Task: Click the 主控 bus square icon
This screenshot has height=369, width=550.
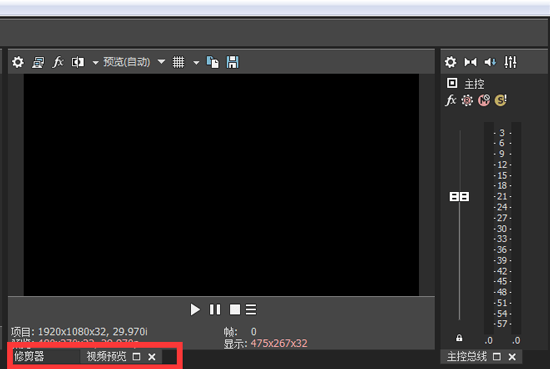Action: [452, 83]
